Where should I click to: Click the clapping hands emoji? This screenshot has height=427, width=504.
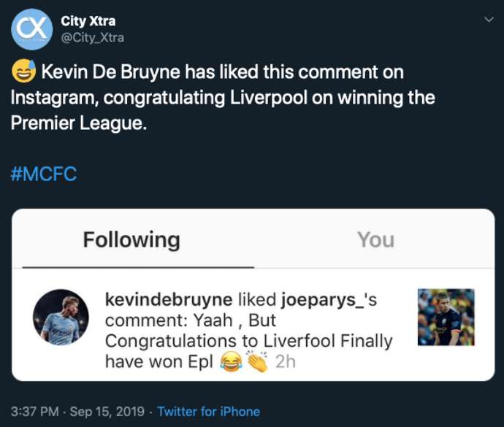point(257,361)
